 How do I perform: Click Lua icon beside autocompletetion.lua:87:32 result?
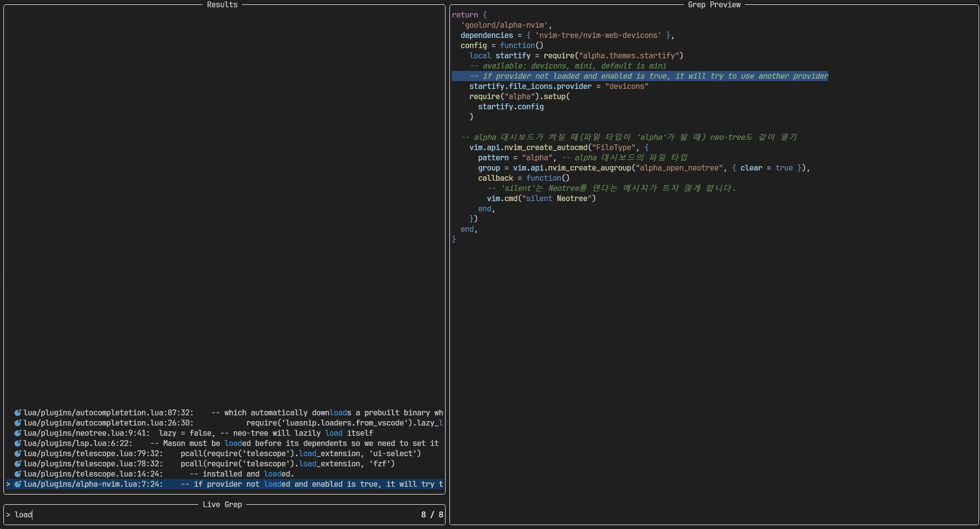click(x=18, y=413)
